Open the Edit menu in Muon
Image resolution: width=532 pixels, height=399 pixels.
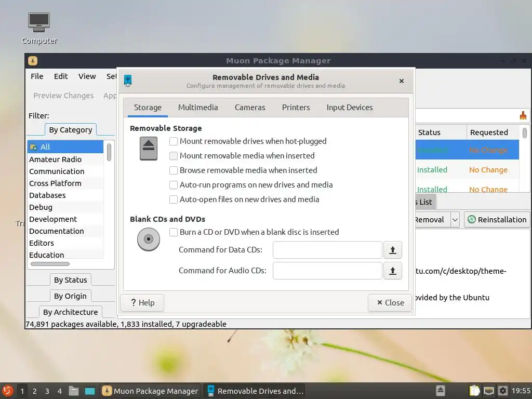click(x=61, y=76)
